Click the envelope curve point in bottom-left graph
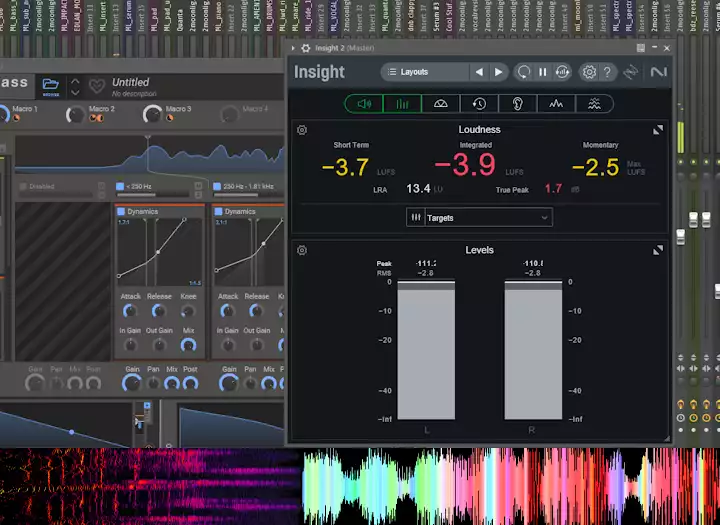This screenshot has width=720, height=525. (x=72, y=432)
